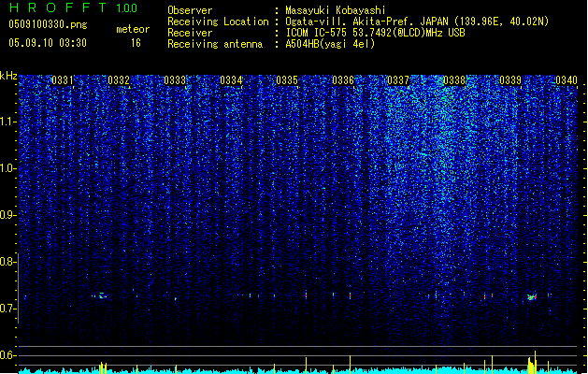Click the 0.9 kHz axis label
Viewport: 588px width, 374px height.
coord(8,215)
